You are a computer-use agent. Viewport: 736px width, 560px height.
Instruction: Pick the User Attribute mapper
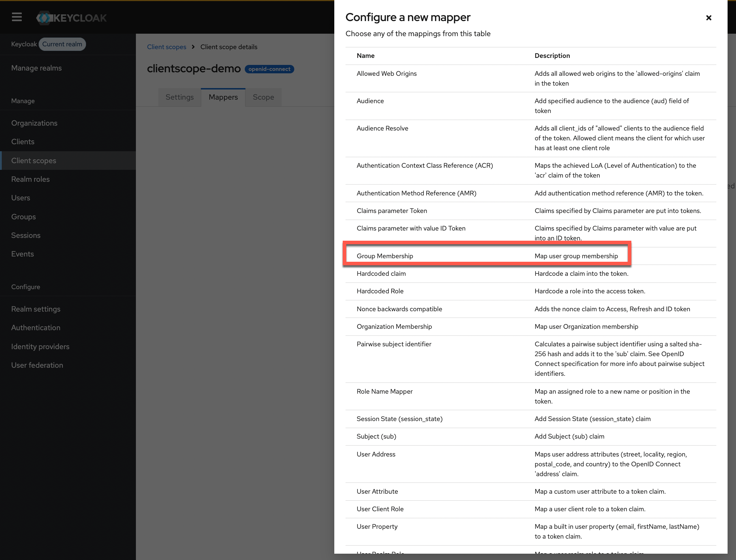coord(377,492)
